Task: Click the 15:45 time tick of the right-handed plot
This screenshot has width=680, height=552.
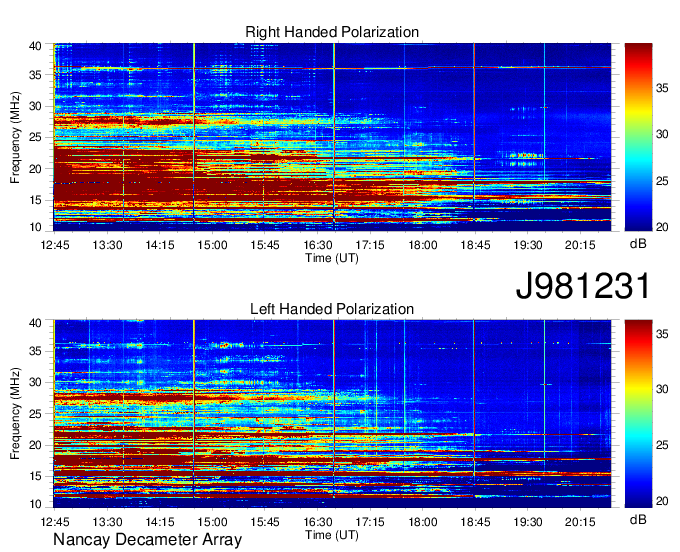Action: coord(265,245)
